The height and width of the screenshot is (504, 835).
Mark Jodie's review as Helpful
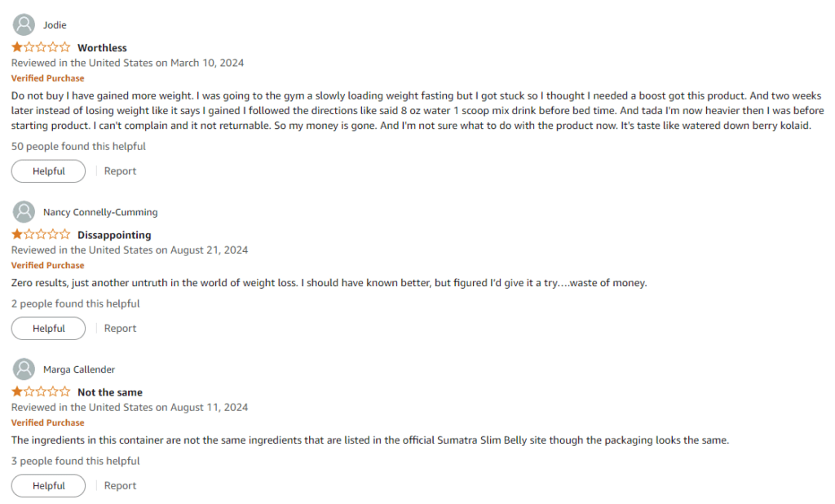(48, 171)
